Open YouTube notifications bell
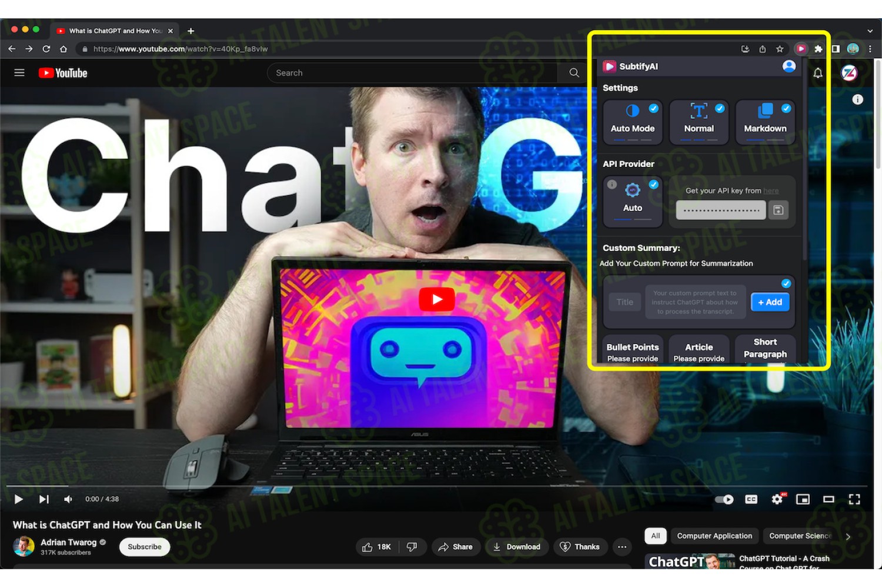The image size is (882, 588). [x=818, y=73]
